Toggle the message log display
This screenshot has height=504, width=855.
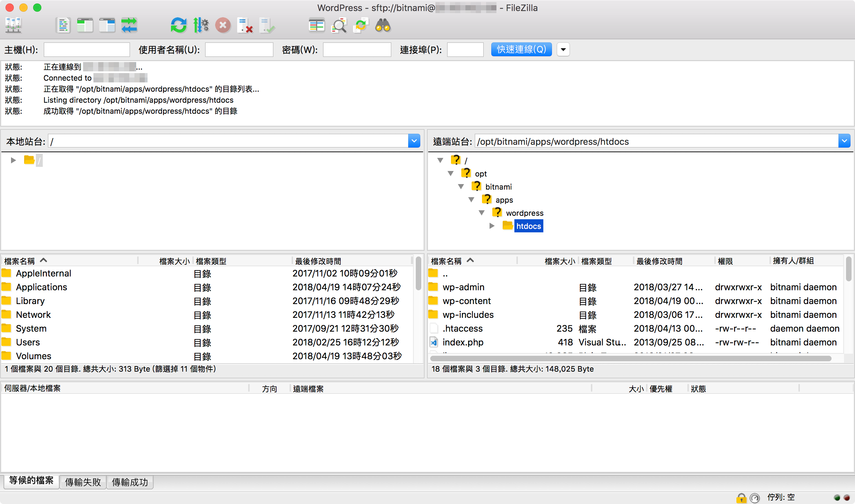point(63,25)
